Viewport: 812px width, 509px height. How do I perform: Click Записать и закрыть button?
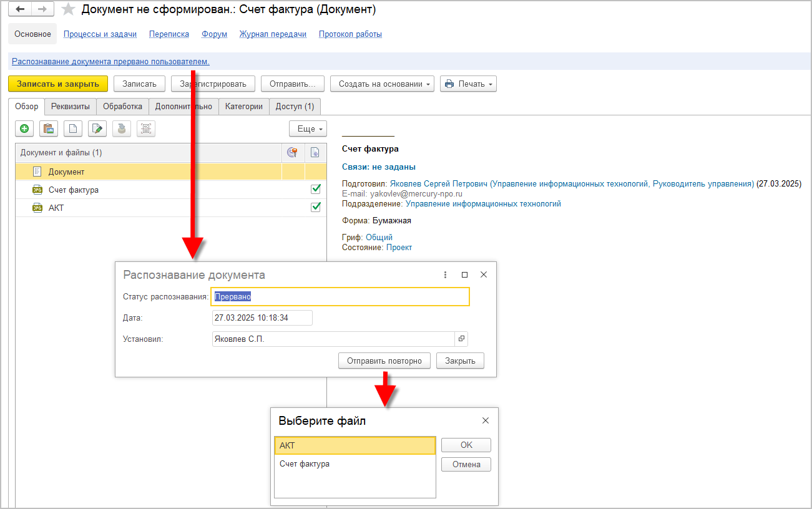pyautogui.click(x=58, y=84)
